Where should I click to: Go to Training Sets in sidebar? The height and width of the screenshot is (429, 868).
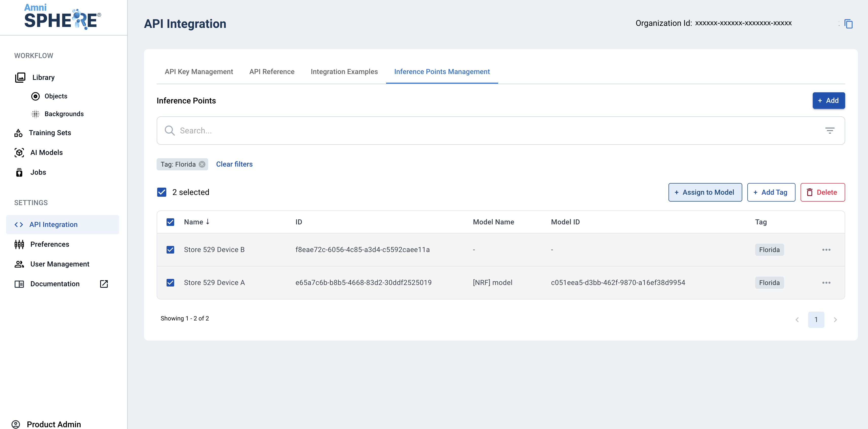pos(50,133)
